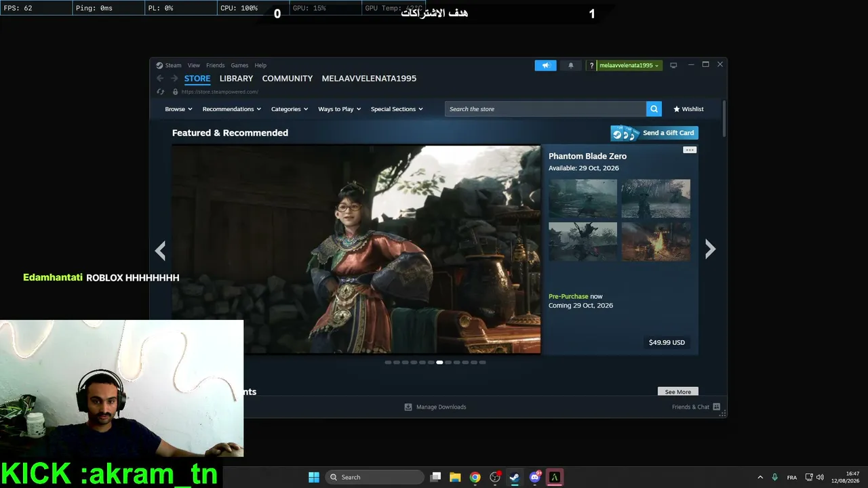The height and width of the screenshot is (488, 868).
Task: Show previous featured game with left arrow
Action: tap(160, 251)
